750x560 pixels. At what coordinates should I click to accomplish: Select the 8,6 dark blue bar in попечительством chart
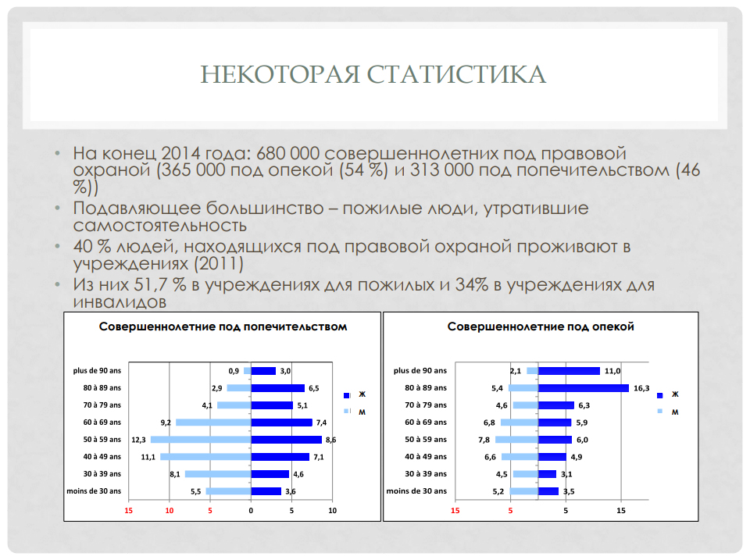286,440
